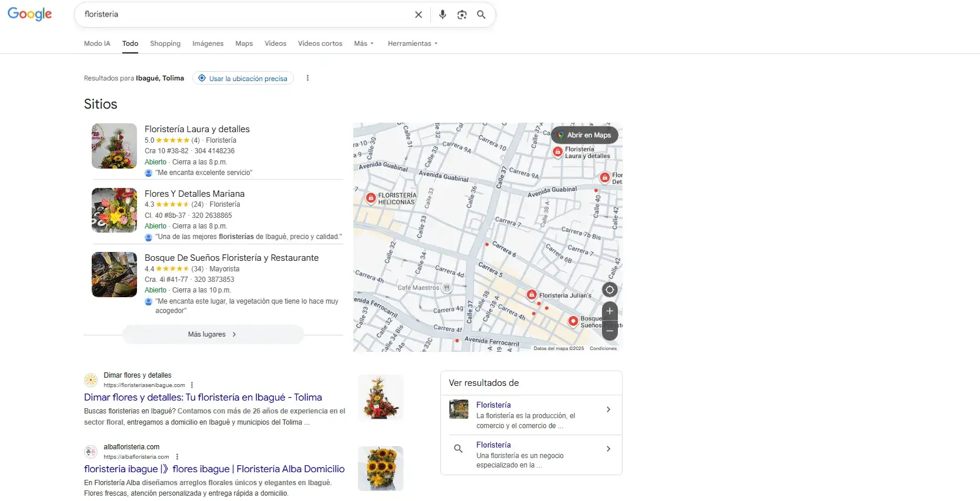
Task: Click Bosque De Sueños thumbnail photo
Action: click(114, 274)
